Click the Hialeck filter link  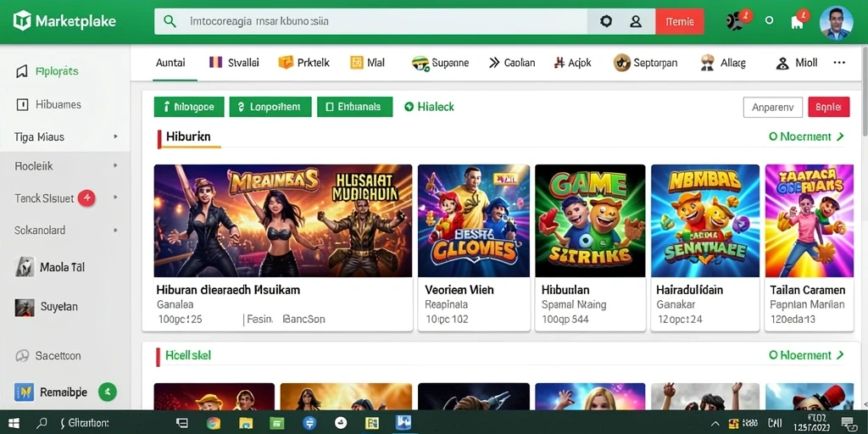(430, 107)
